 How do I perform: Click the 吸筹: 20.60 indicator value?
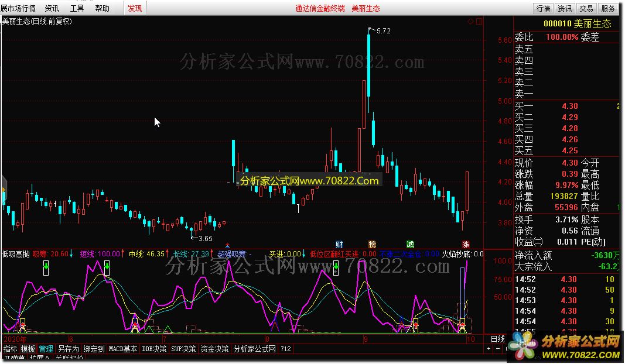tap(50, 253)
